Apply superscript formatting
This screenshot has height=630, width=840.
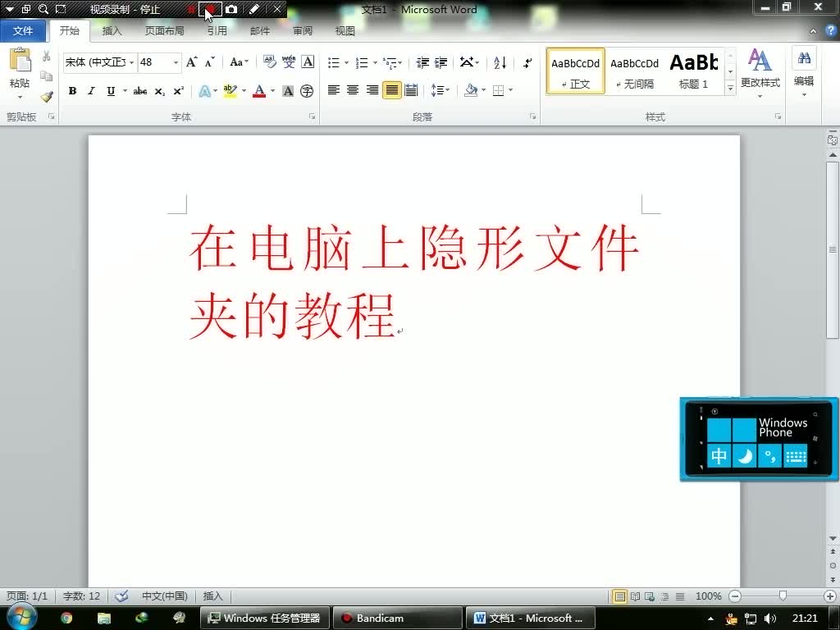pyautogui.click(x=178, y=90)
